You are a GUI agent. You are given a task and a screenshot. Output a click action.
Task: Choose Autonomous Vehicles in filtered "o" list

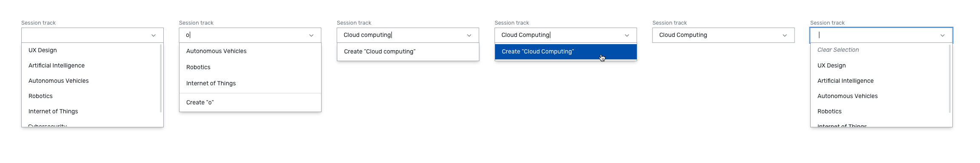point(250,51)
